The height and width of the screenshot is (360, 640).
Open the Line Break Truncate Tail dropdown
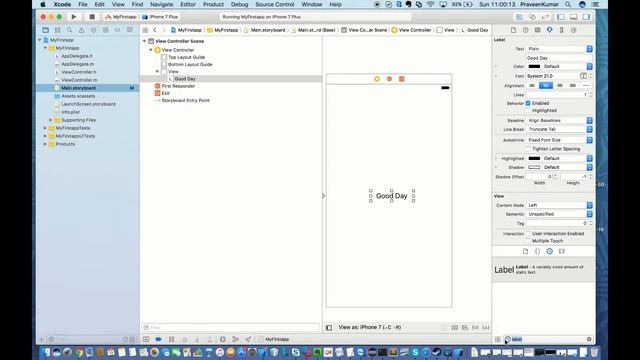tap(559, 129)
